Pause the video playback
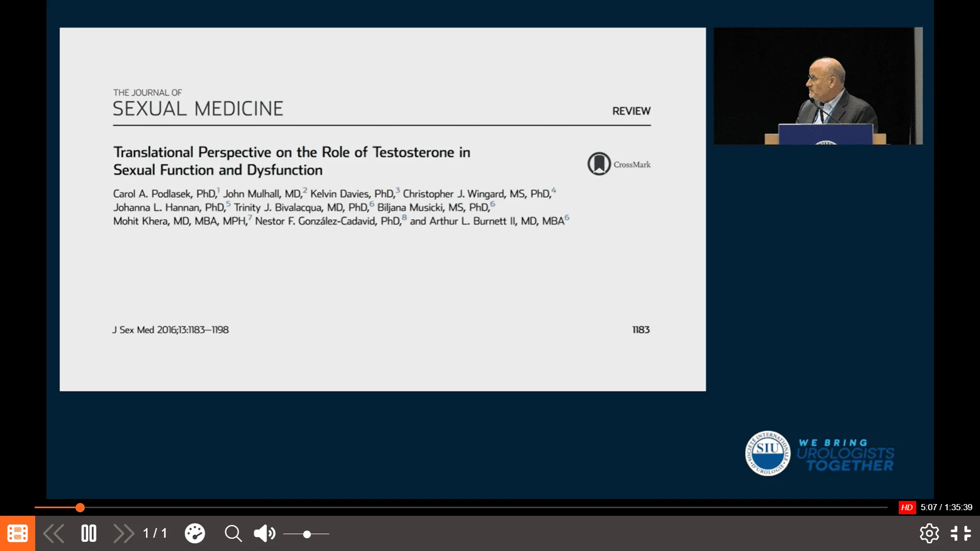Viewport: 980px width, 551px height. pos(89,534)
